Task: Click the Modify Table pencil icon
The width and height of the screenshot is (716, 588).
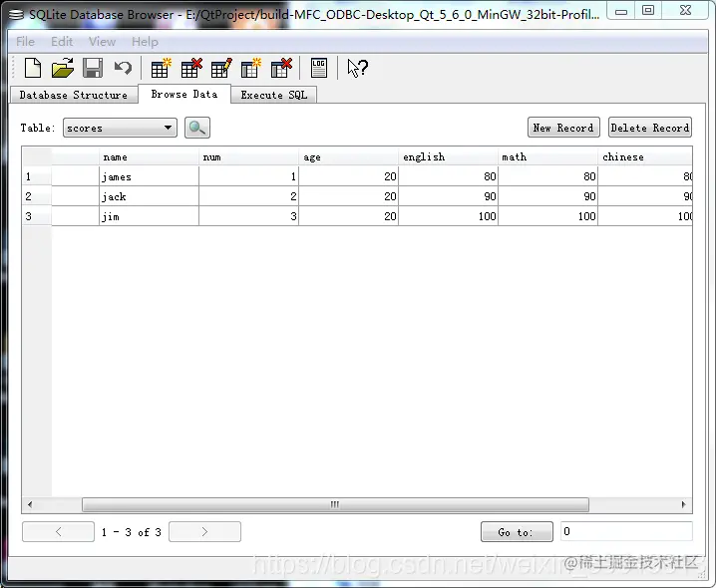Action: pos(221,69)
